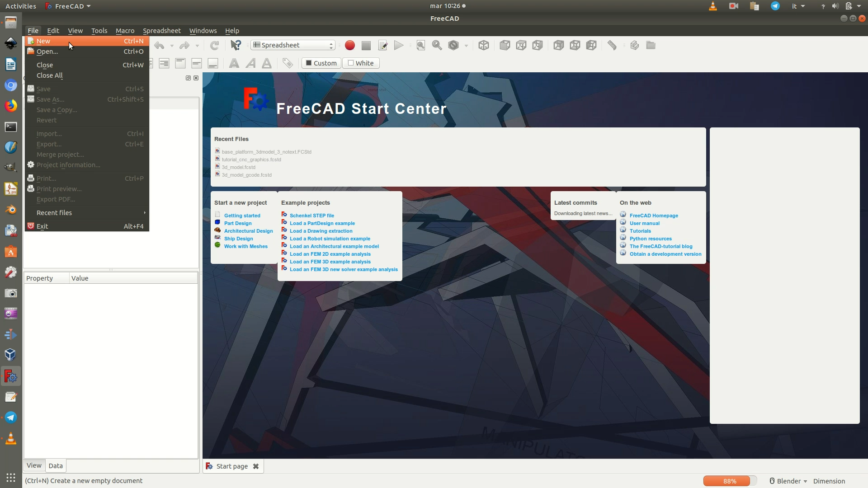Open FreeCAD app menu in top bar
868x488 pixels.
click(68, 6)
